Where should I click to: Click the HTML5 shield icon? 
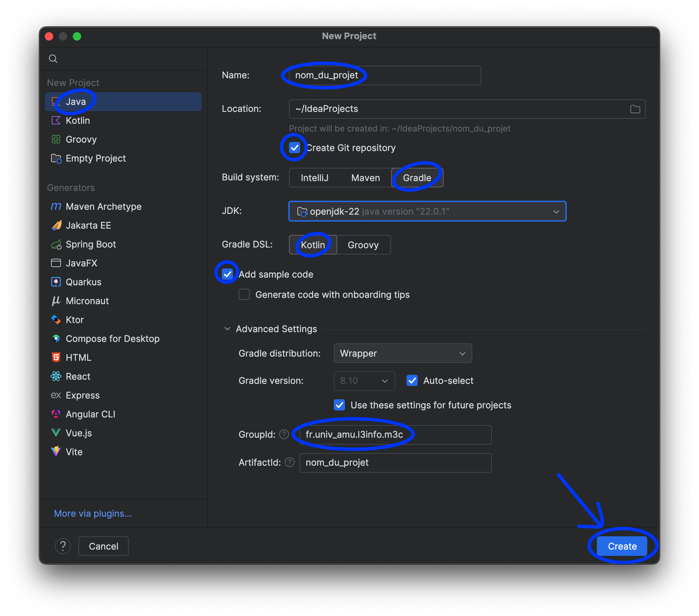point(56,358)
